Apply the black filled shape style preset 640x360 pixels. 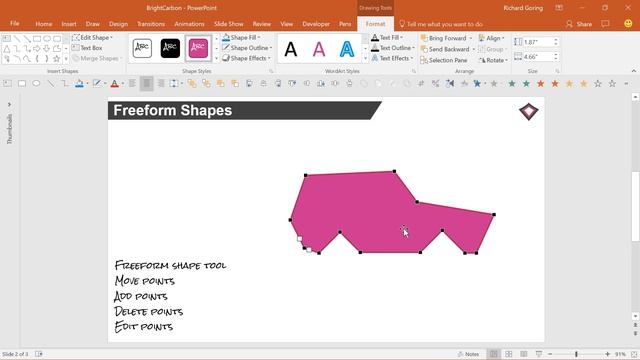coord(170,48)
